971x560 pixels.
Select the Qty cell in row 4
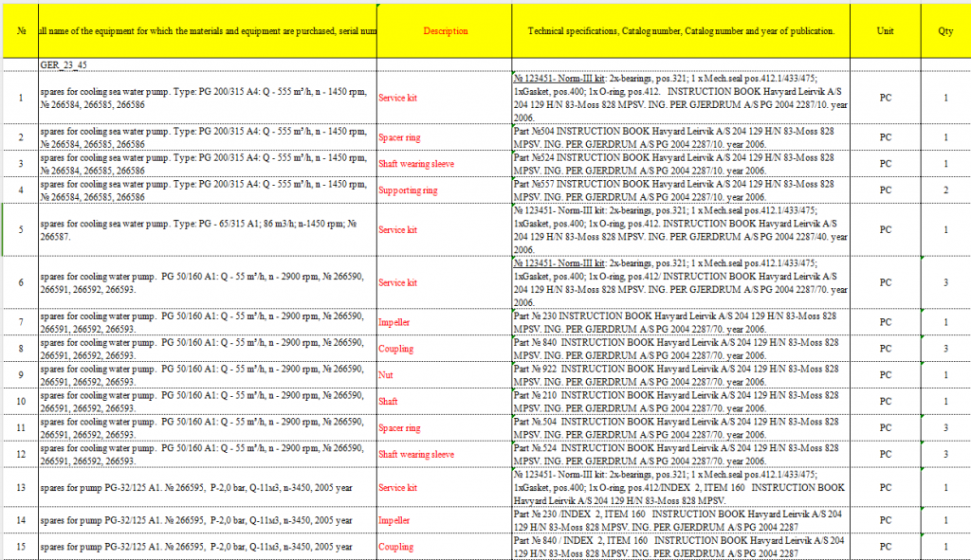coord(945,190)
